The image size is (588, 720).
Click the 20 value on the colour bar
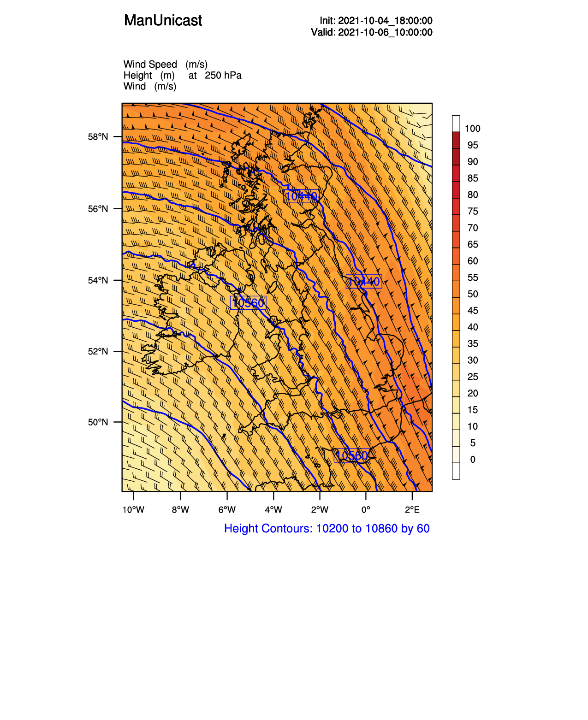click(x=473, y=394)
